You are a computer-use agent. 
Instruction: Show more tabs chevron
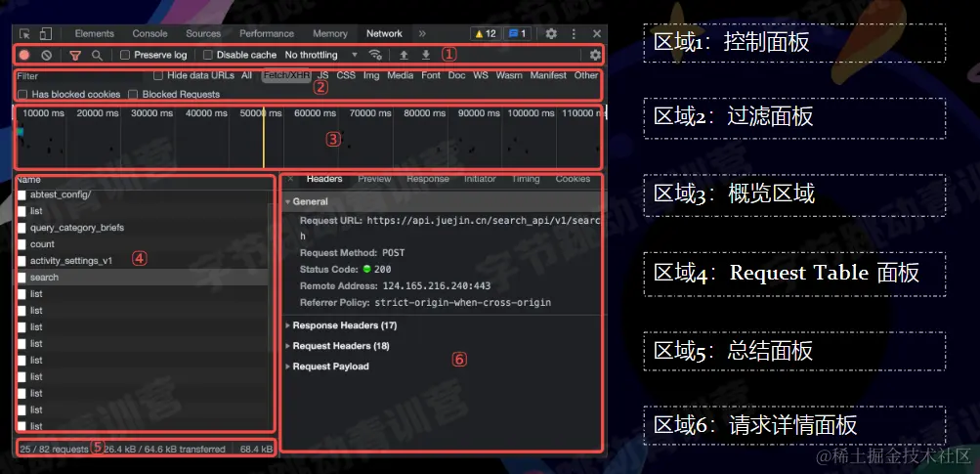[x=422, y=34]
